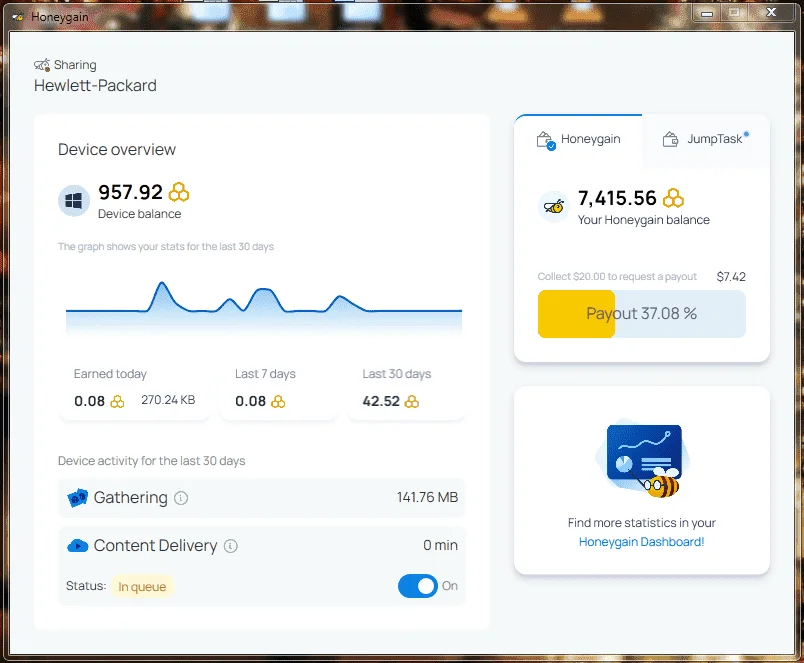Click the 42.52 Last 30 days value
The image size is (804, 663).
click(381, 401)
